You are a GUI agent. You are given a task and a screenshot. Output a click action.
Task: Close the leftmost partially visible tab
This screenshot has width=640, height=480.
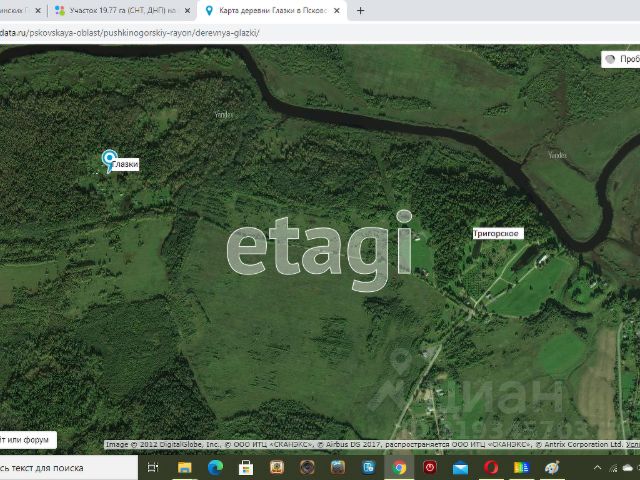point(38,11)
